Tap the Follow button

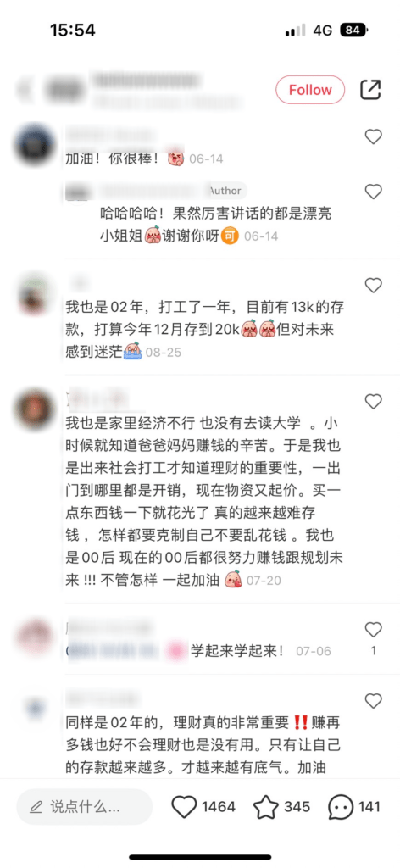pyautogui.click(x=310, y=90)
